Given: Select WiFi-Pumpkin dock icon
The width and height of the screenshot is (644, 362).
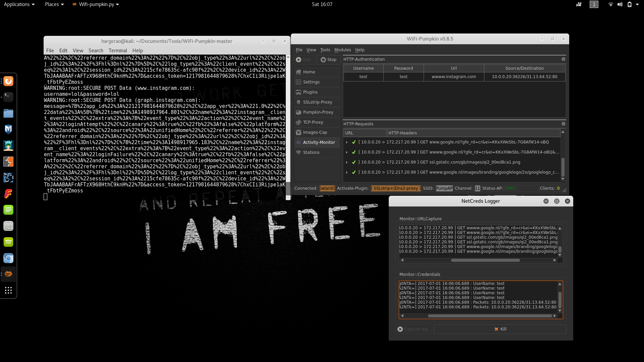Looking at the screenshot, I should coord(8,274).
